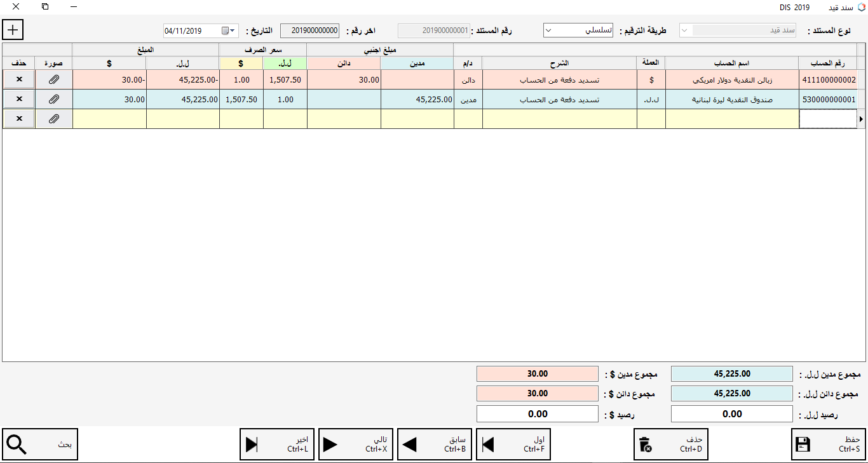
Task: Jump to the last record (اخير)
Action: click(x=277, y=445)
